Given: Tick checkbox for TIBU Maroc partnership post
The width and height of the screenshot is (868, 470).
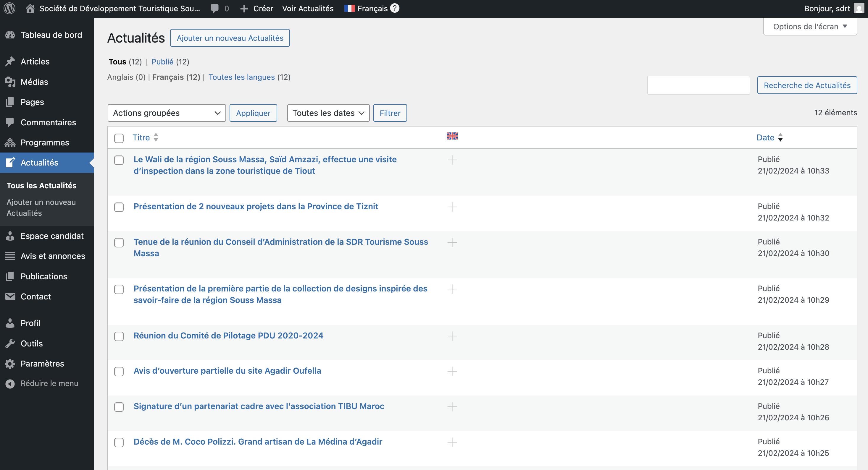Looking at the screenshot, I should pyautogui.click(x=119, y=407).
